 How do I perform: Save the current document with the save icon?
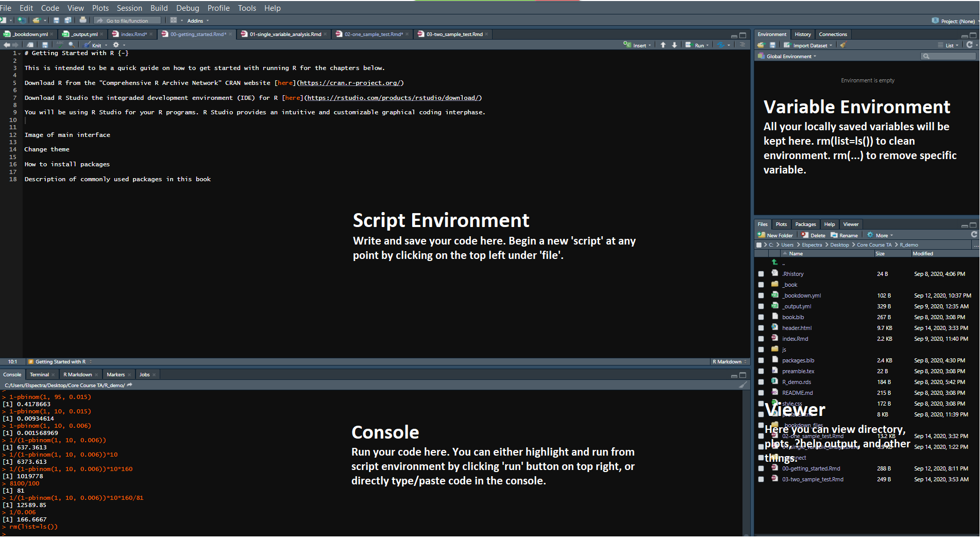[45, 45]
